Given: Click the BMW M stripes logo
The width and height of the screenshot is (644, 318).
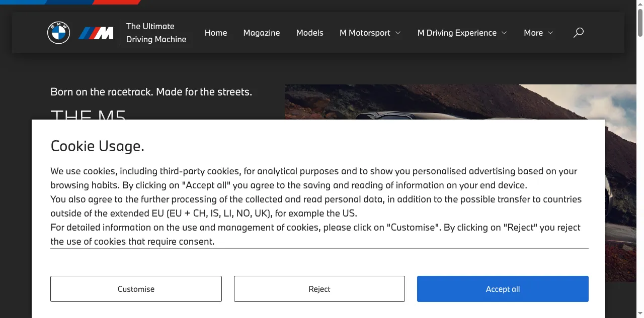Looking at the screenshot, I should [96, 33].
